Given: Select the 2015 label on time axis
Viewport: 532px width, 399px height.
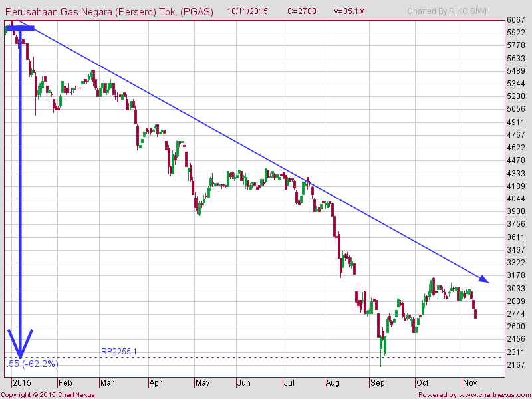Looking at the screenshot, I should click(x=22, y=383).
